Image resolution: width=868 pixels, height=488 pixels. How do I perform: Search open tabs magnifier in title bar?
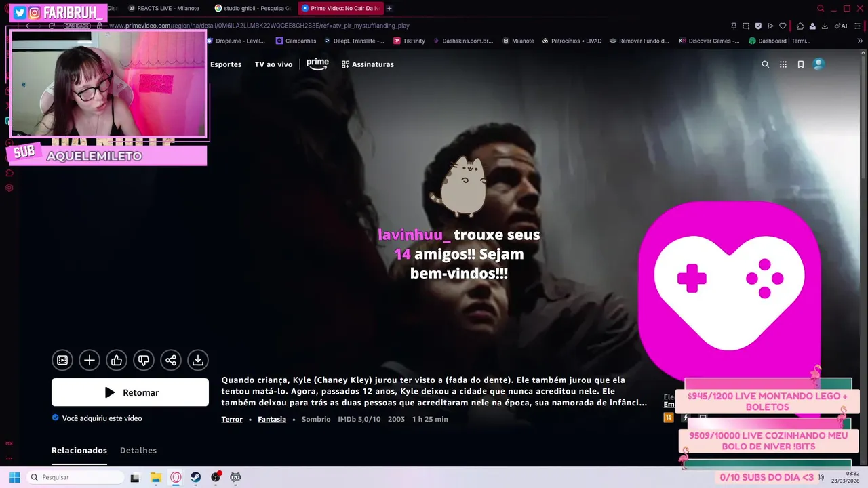click(x=821, y=8)
